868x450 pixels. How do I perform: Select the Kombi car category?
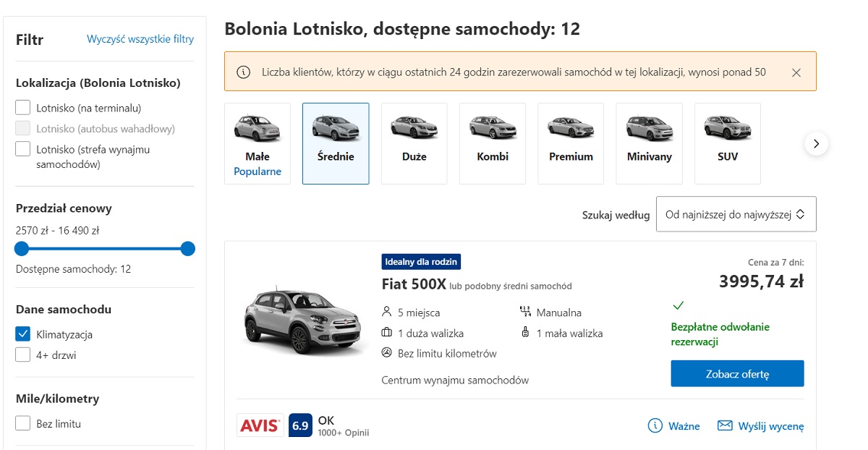pyautogui.click(x=493, y=143)
